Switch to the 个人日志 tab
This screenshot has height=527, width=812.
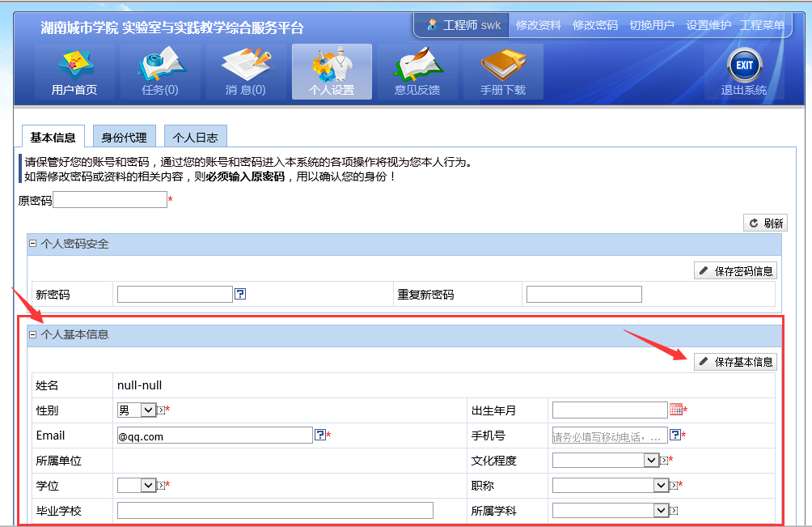pos(195,137)
